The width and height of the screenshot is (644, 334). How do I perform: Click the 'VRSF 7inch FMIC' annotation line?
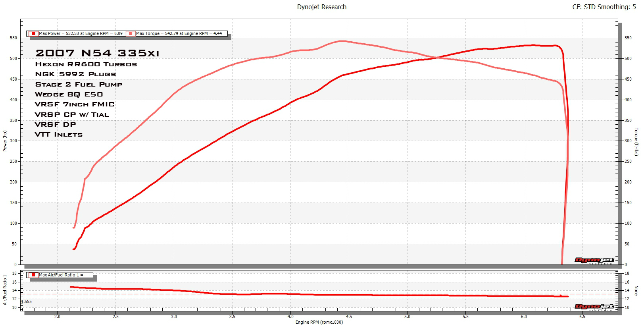click(75, 104)
